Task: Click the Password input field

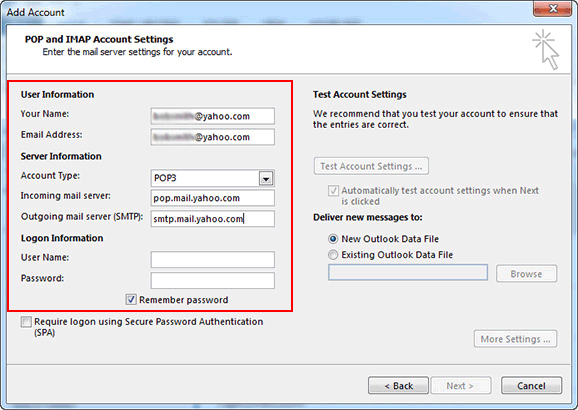Action: coord(213,281)
